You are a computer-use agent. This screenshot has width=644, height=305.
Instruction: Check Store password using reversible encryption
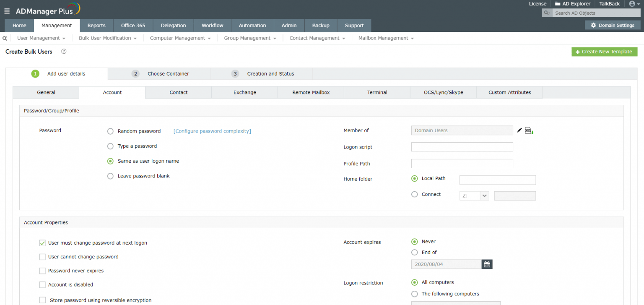coord(42,300)
